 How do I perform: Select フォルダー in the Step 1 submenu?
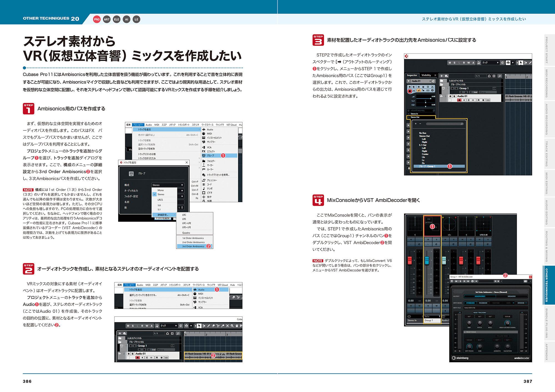220,161
